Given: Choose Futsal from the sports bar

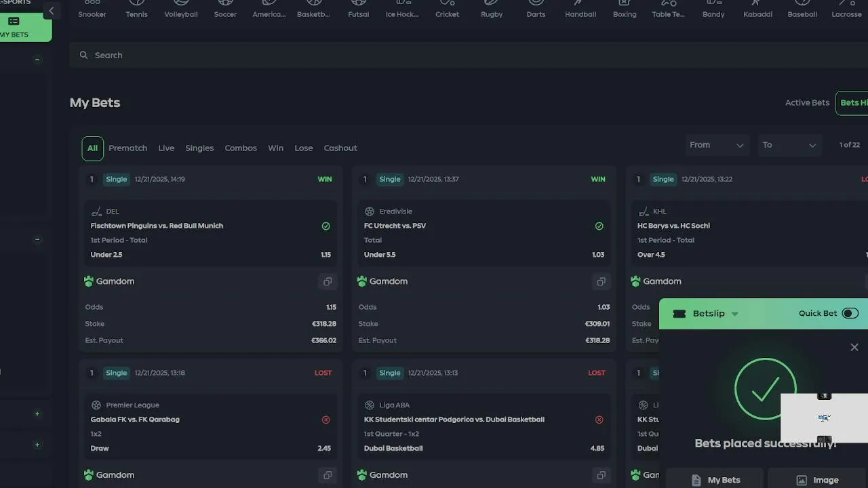Looking at the screenshot, I should click(358, 9).
